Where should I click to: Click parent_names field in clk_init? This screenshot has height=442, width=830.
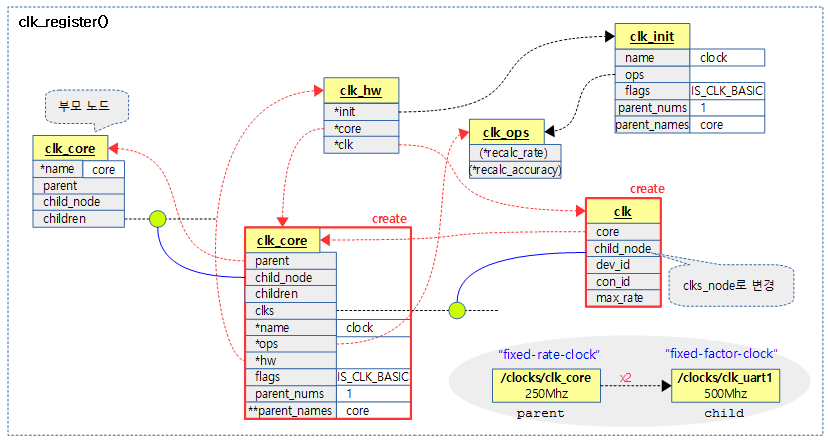652,125
